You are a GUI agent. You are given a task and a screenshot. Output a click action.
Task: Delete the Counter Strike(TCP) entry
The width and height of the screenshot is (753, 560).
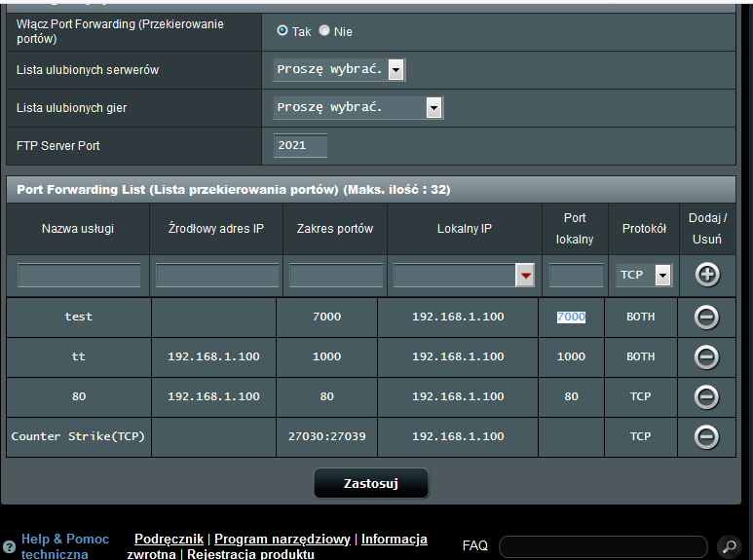pyautogui.click(x=706, y=436)
